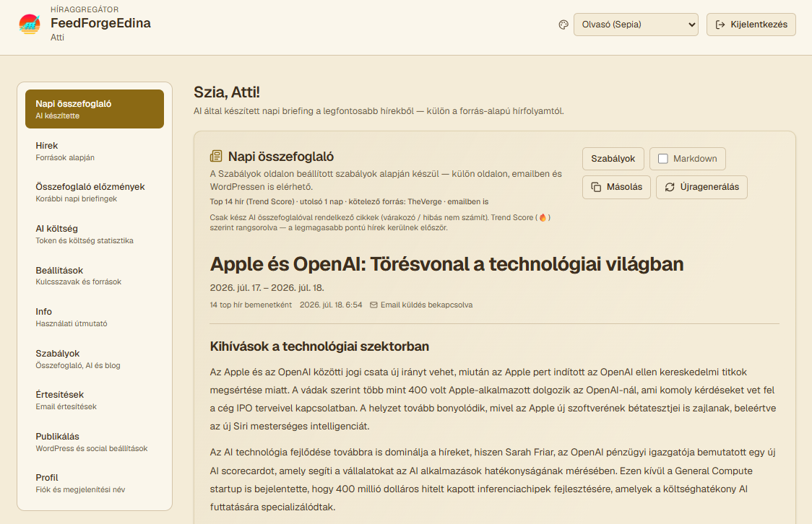Select AI költség sidebar entry
Viewport: 812px width, 524px height.
pyautogui.click(x=95, y=235)
